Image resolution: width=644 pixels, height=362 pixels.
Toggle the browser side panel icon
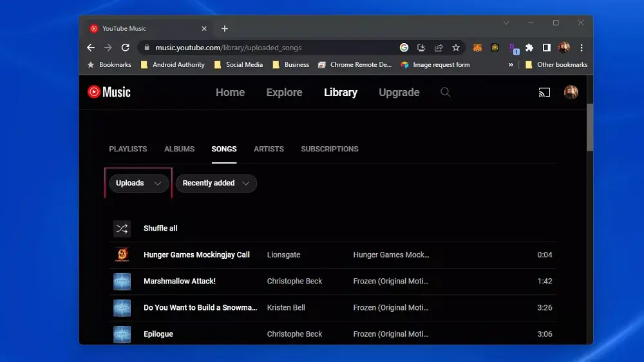(x=546, y=48)
